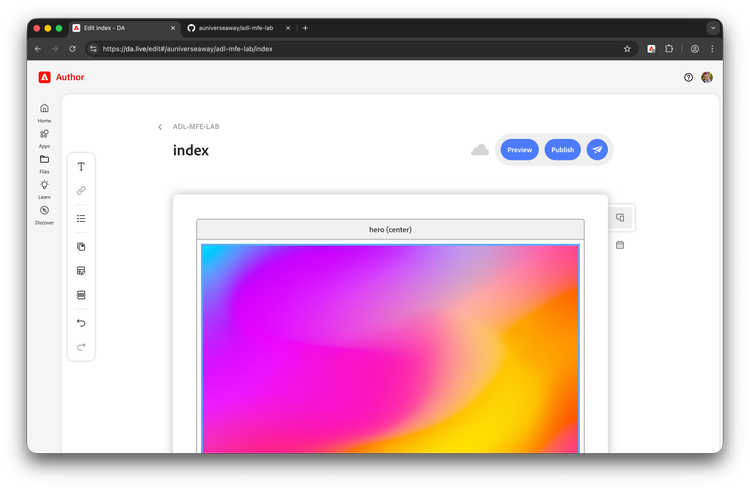Image resolution: width=750 pixels, height=489 pixels.
Task: Open the help question mark icon
Action: [688, 77]
